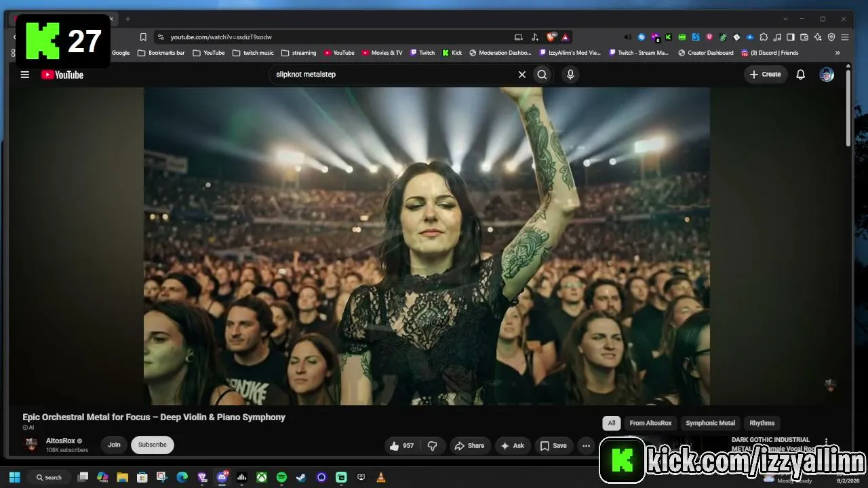Start voice search with the microphone icon
This screenshot has width=868, height=488.
coord(570,75)
